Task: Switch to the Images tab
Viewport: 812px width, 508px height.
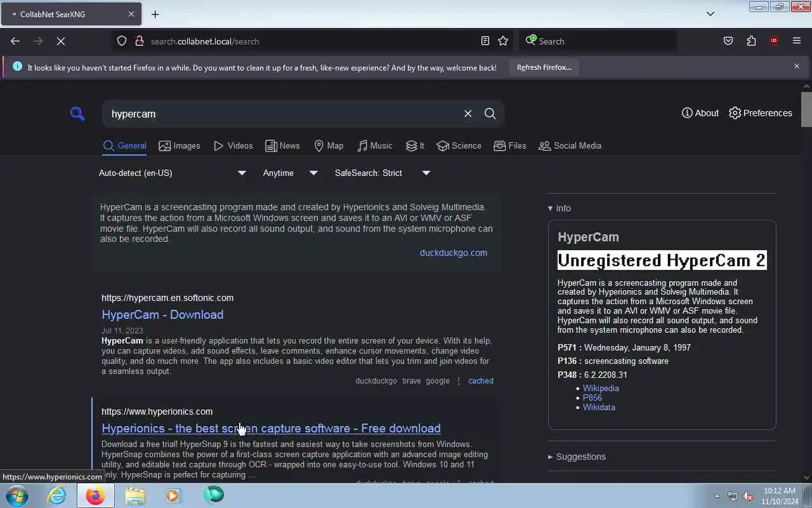Action: point(180,145)
